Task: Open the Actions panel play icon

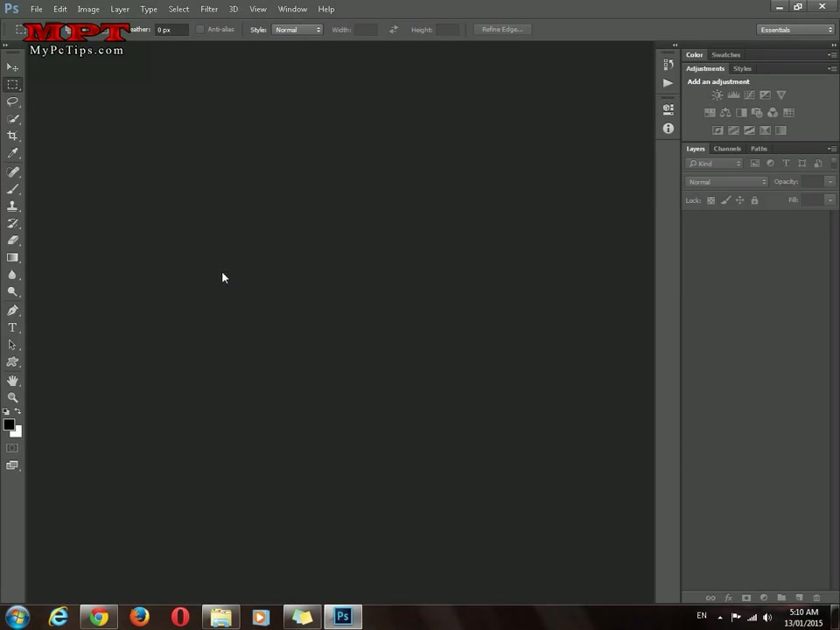Action: coord(668,83)
